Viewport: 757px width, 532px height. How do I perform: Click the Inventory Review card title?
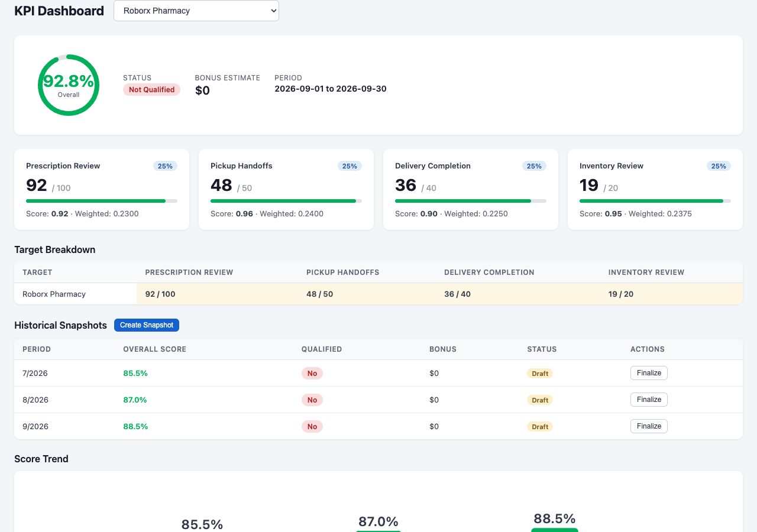tap(612, 166)
